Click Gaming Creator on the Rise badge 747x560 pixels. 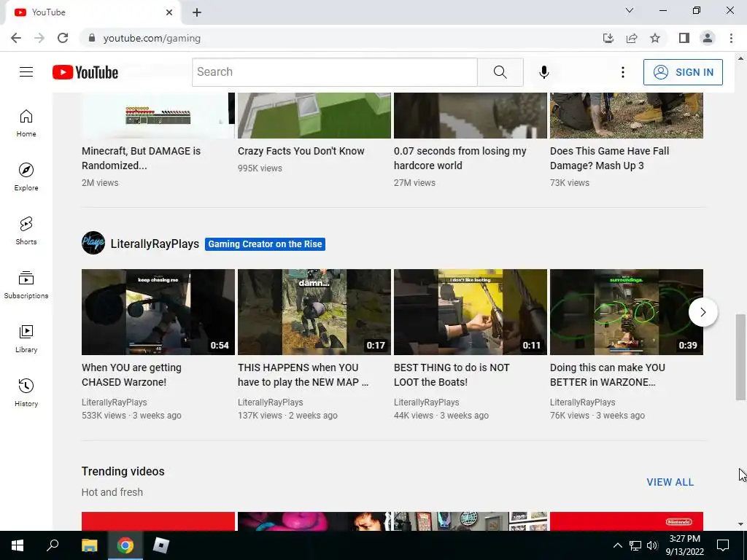265,244
